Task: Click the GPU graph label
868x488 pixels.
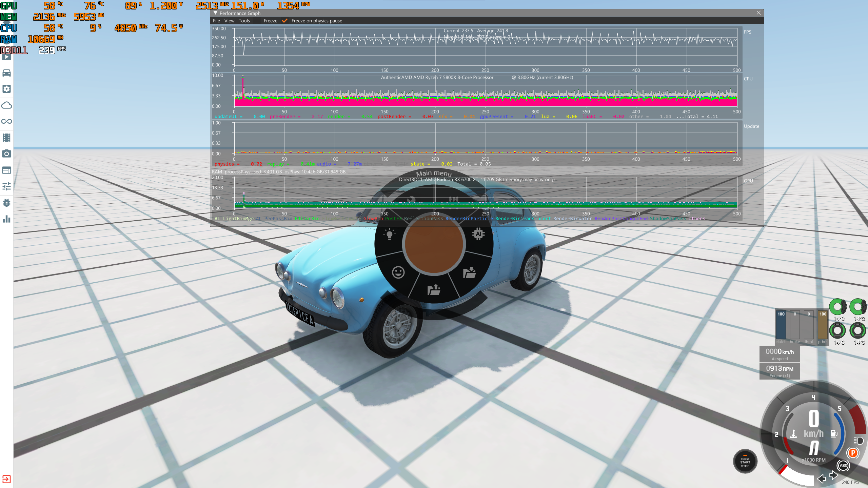Action: click(748, 181)
